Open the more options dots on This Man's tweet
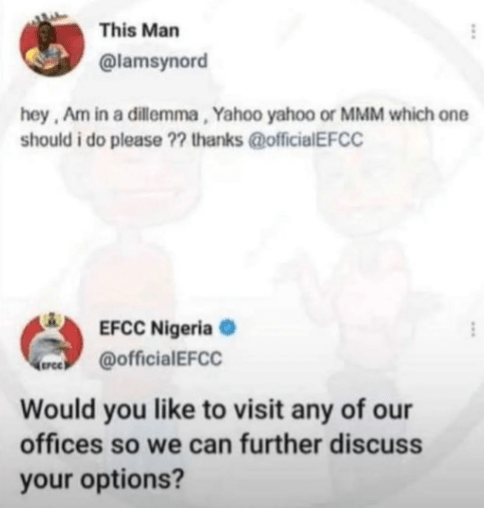Viewport: 484px width, 508px height. 472,32
